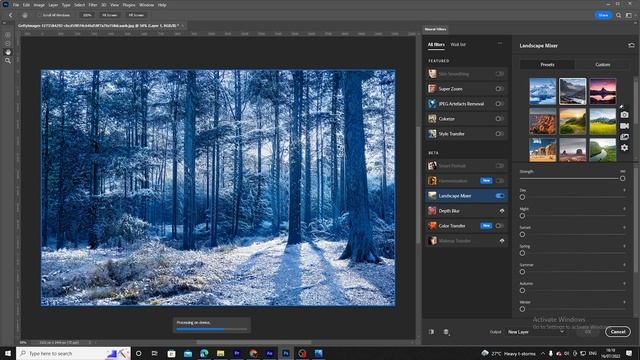Screen dimensions: 640x360
Task: Choose the purple sunset lake preset thumbnail
Action: 602,91
